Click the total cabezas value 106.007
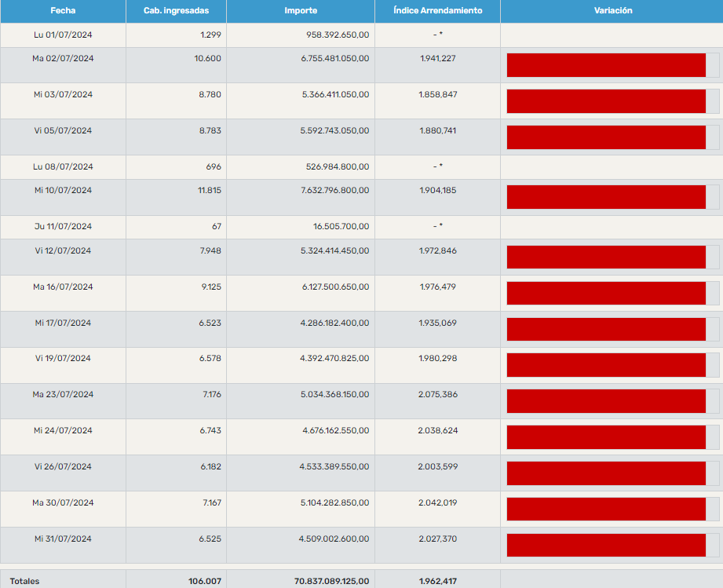 (x=205, y=581)
